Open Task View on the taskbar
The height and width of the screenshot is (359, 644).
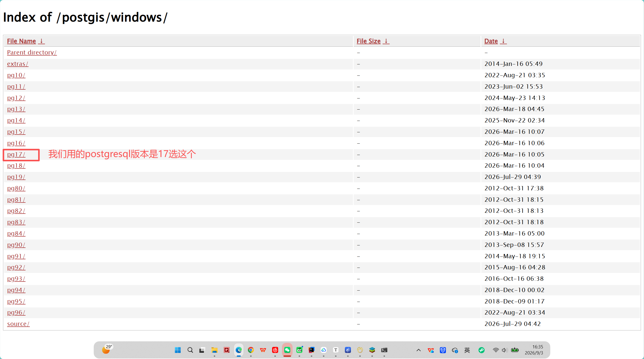[202, 350]
